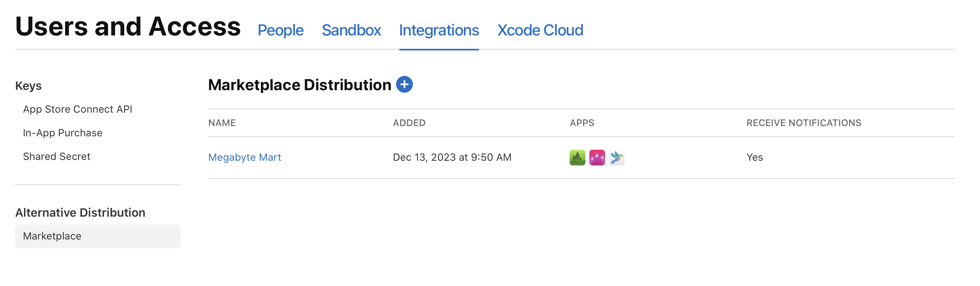The width and height of the screenshot is (980, 286).
Task: Go to the Xcode Cloud tab
Action: (540, 30)
